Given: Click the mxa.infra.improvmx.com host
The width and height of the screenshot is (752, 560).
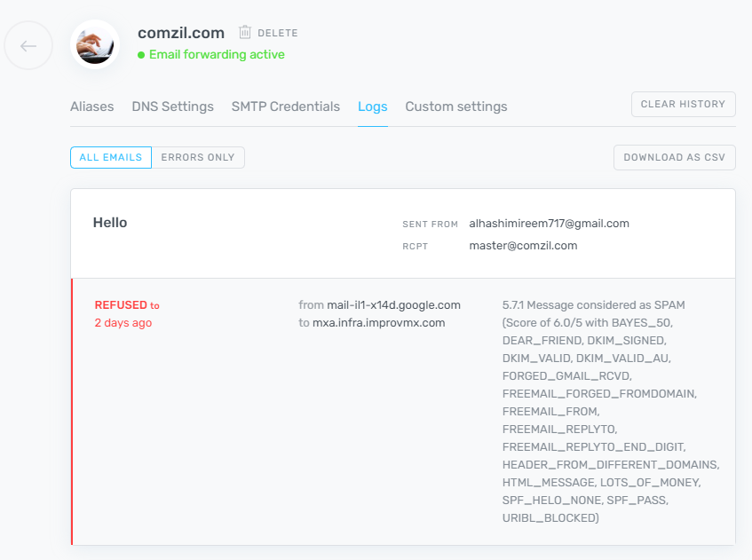Looking at the screenshot, I should point(379,323).
